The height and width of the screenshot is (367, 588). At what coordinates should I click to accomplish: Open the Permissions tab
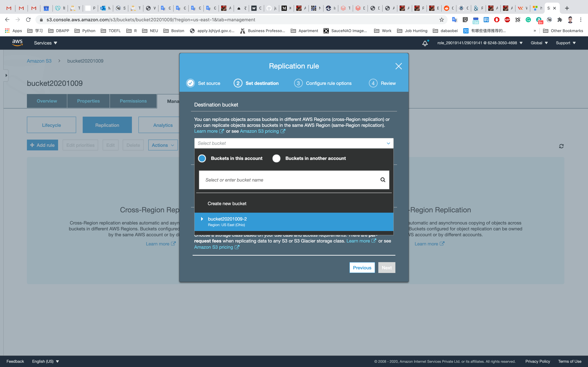[133, 101]
